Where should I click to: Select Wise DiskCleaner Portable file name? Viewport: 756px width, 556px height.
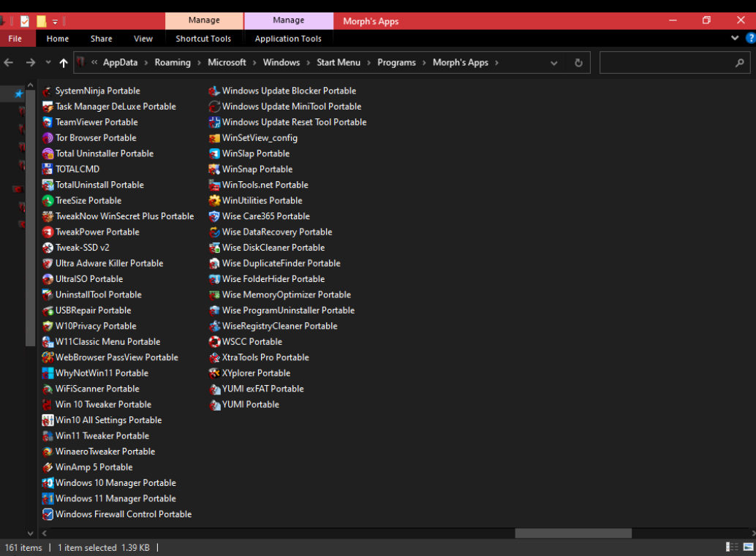(x=273, y=248)
